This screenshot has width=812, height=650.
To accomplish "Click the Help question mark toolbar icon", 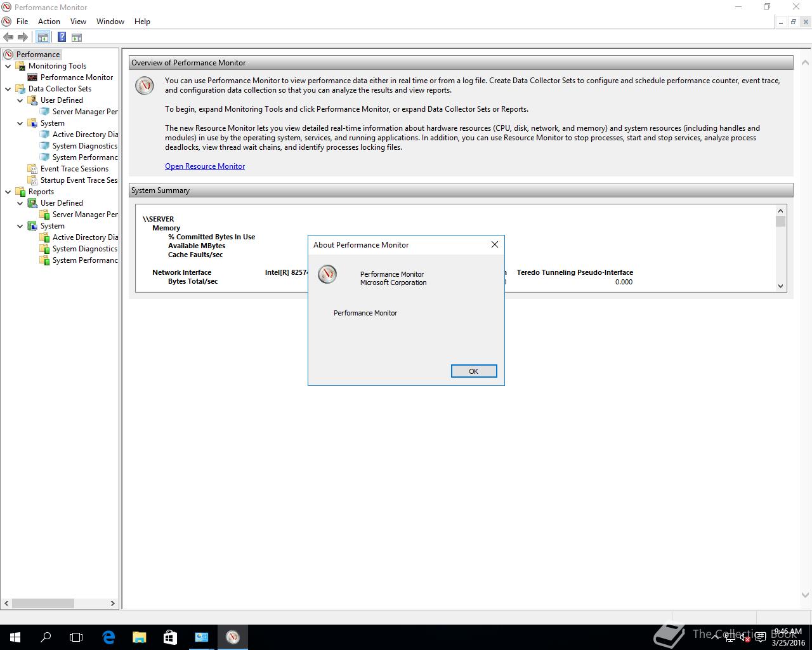I will [62, 37].
